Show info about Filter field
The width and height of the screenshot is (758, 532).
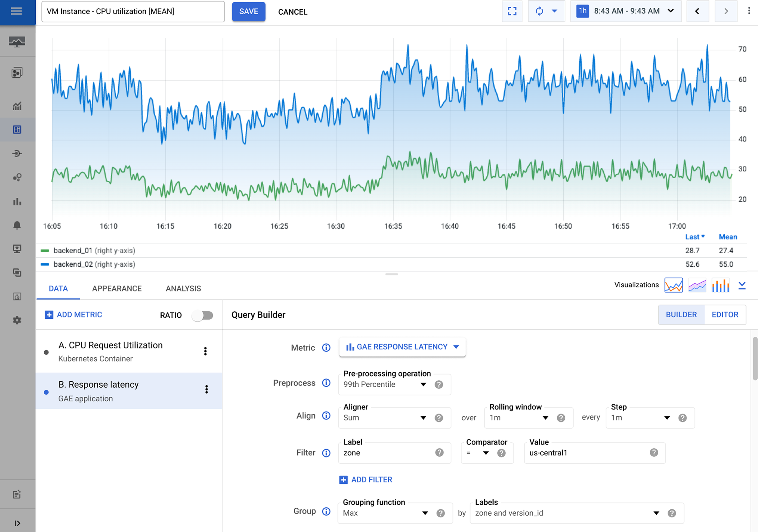[x=326, y=453]
